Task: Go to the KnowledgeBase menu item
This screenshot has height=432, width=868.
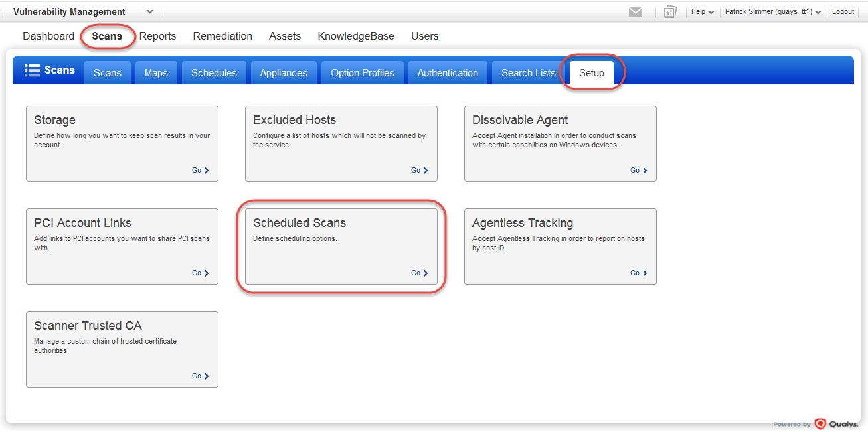Action: click(356, 36)
